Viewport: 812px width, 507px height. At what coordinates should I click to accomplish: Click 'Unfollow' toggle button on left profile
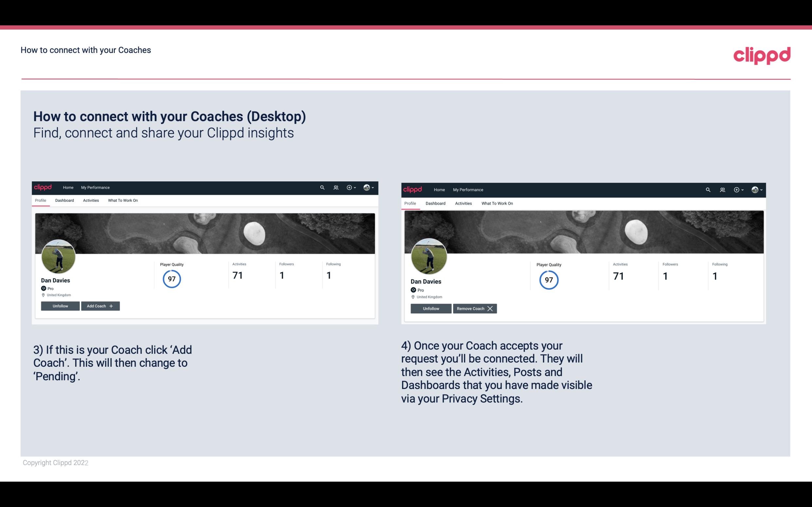[60, 306]
